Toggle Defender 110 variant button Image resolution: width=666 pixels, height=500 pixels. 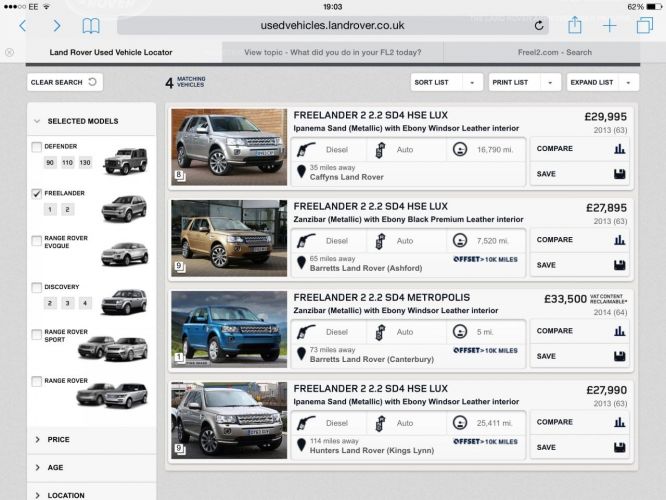(x=68, y=163)
